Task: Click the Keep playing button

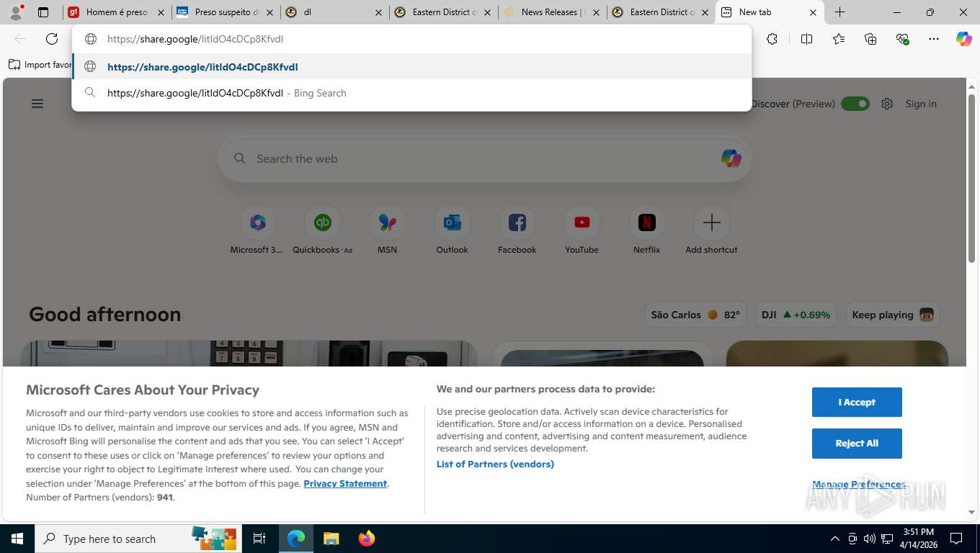Action: tap(892, 315)
